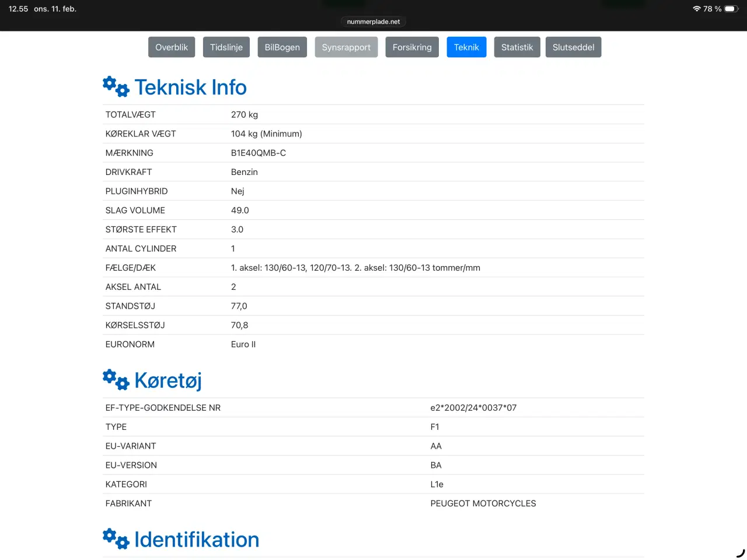Tap the battery icon in status bar

[x=731, y=9]
